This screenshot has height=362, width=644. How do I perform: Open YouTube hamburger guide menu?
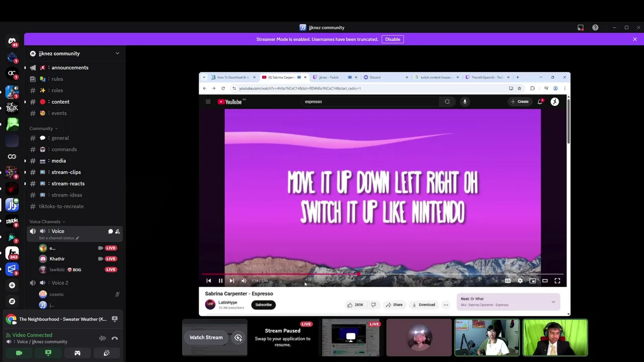pyautogui.click(x=208, y=102)
